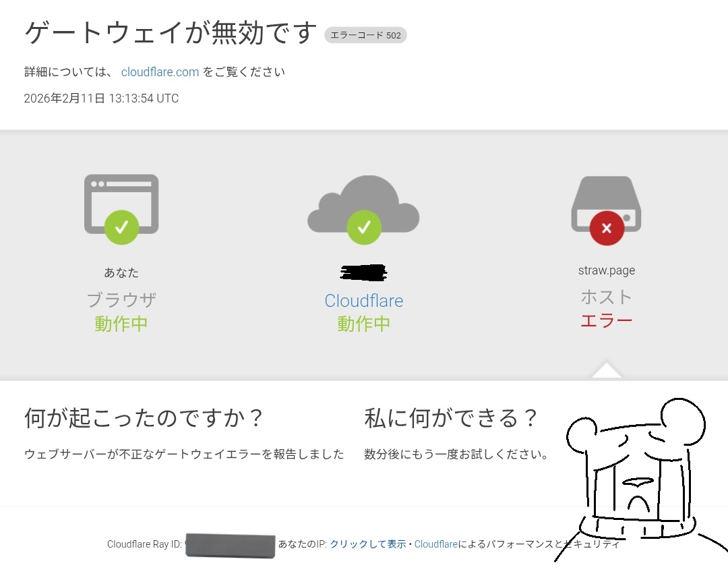Click the クリックして表示 IP reveal link

coord(368,544)
